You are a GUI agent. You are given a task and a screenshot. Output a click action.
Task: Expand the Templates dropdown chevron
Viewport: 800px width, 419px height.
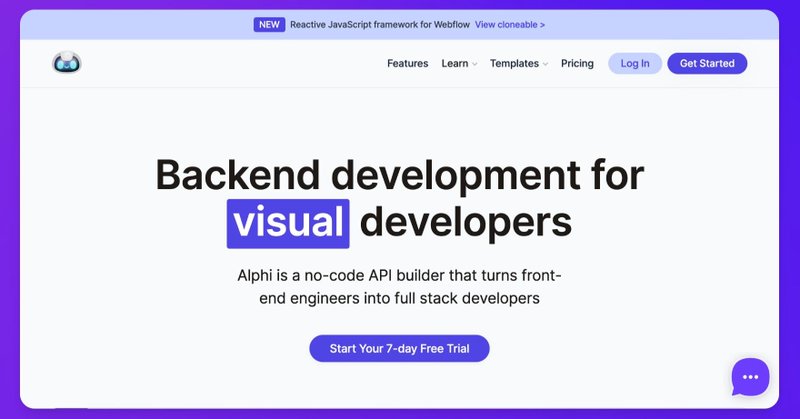[x=545, y=64]
